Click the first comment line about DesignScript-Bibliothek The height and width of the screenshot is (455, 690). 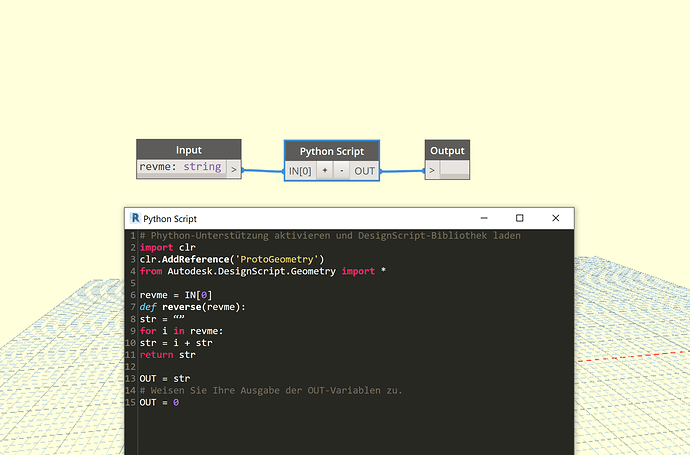[x=330, y=235]
